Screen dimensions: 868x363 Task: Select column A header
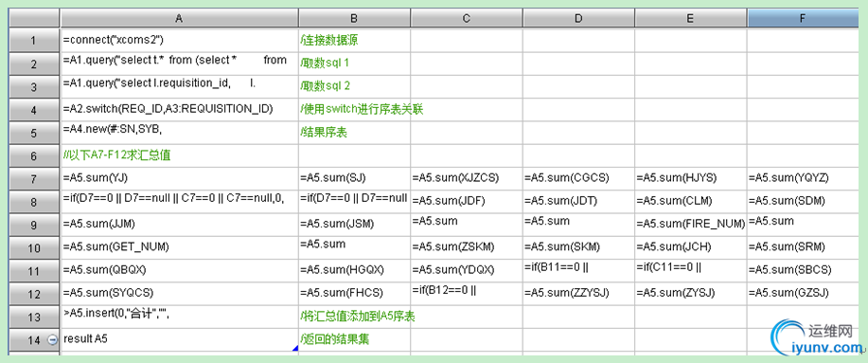point(179,18)
